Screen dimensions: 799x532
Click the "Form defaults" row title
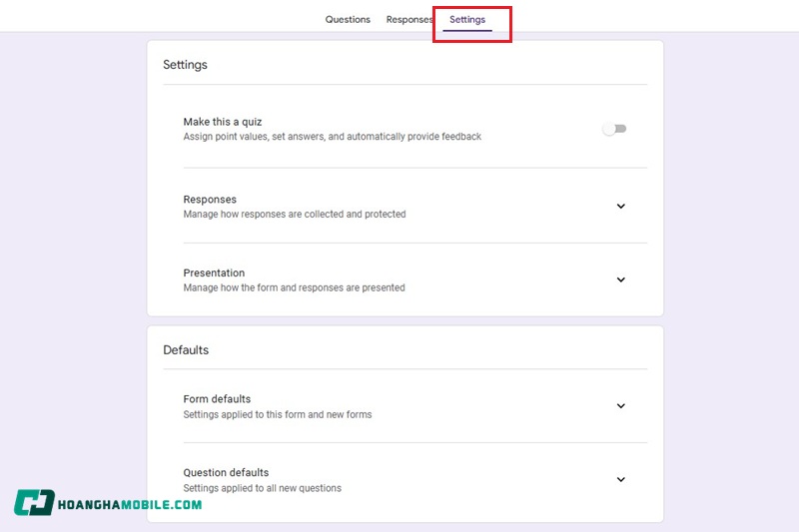point(217,399)
